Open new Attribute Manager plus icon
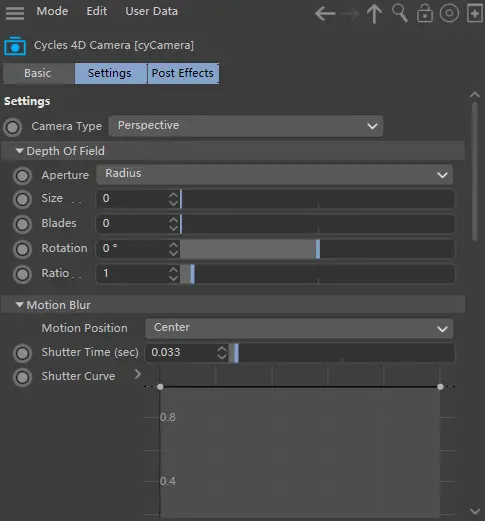485x521 pixels. pyautogui.click(x=475, y=14)
